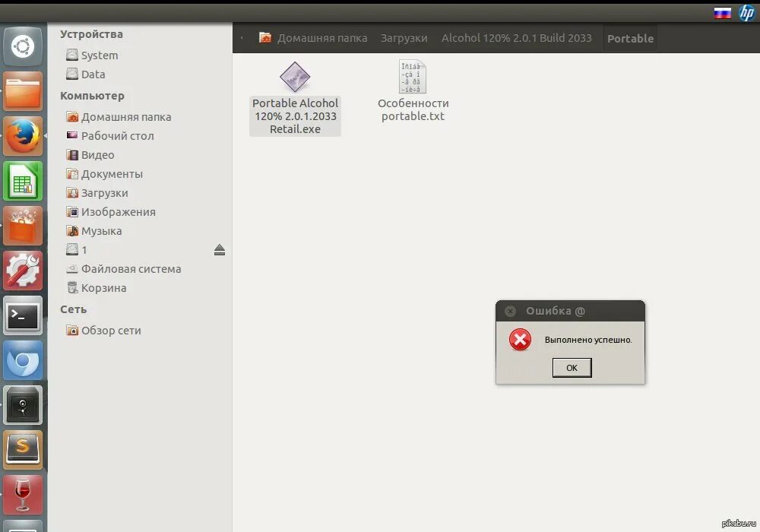Open Ubuntu Software Center bag icon
The image size is (760, 532).
click(23, 226)
